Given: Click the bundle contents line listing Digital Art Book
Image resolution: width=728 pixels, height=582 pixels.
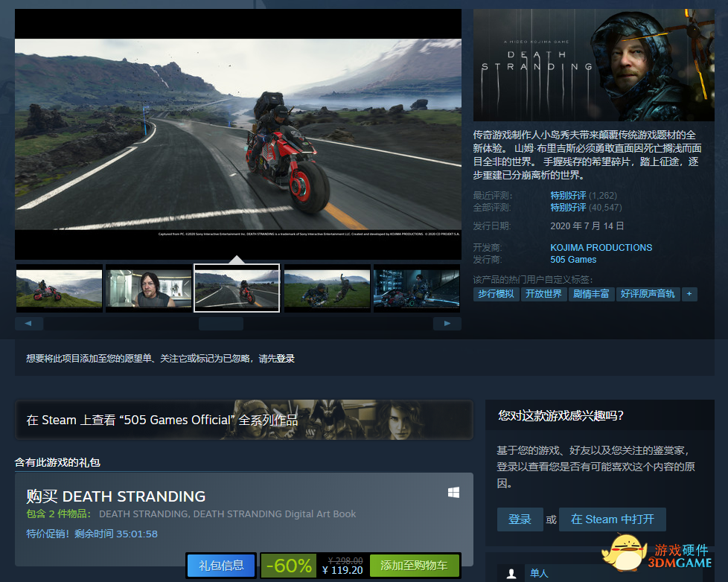Looking at the screenshot, I should 191,514.
